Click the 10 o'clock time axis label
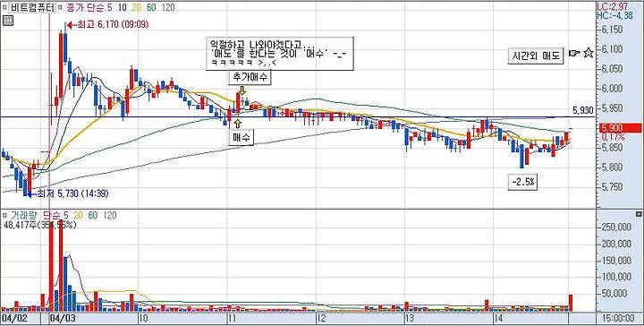The image size is (644, 326). 144,319
